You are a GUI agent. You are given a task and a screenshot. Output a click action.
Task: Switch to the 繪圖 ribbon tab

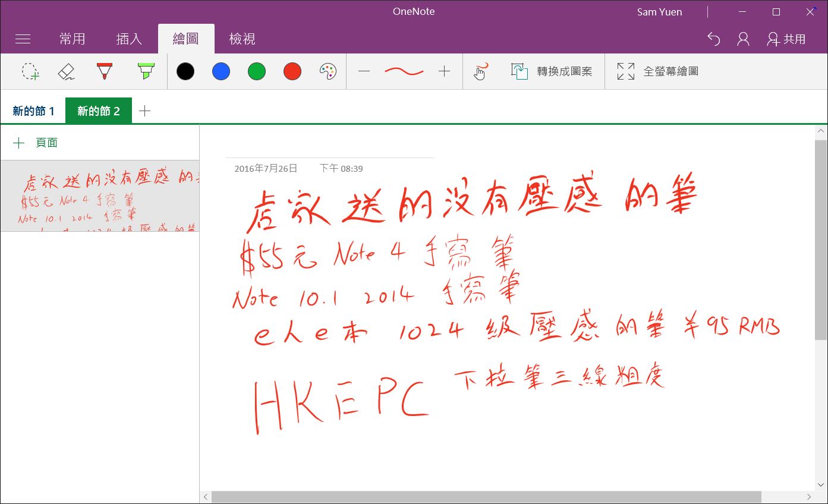coord(186,39)
